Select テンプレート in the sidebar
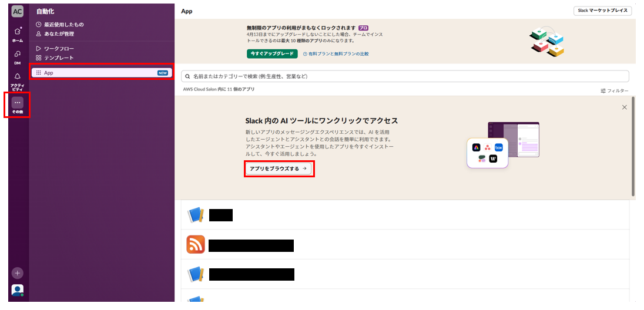The image size is (644, 310). 55,58
